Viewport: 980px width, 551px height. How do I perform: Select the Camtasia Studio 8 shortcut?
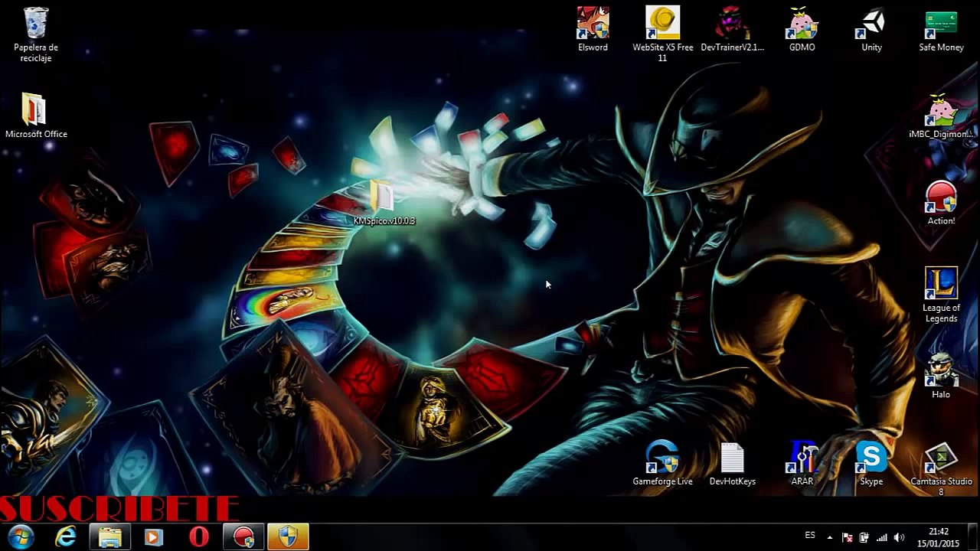(x=941, y=468)
